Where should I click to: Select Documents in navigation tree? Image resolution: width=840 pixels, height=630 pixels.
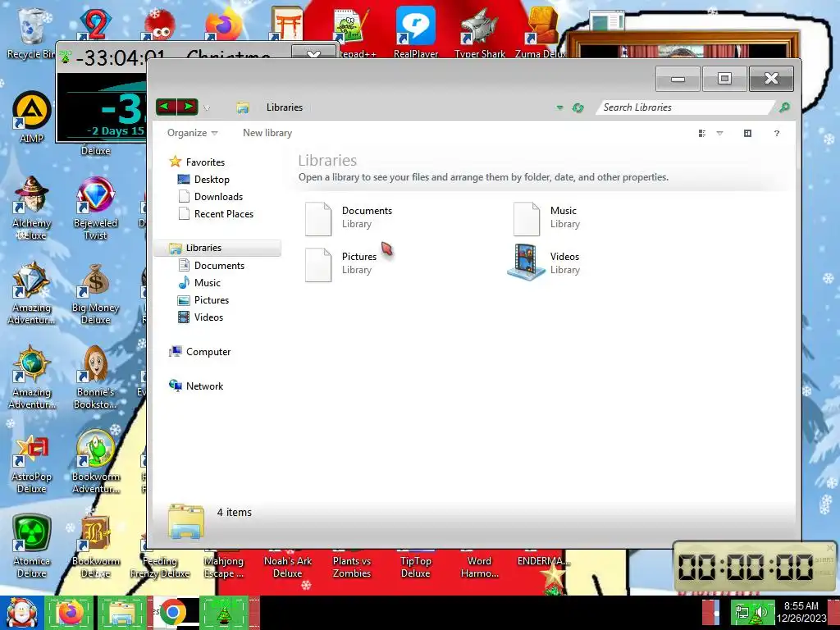pyautogui.click(x=211, y=265)
